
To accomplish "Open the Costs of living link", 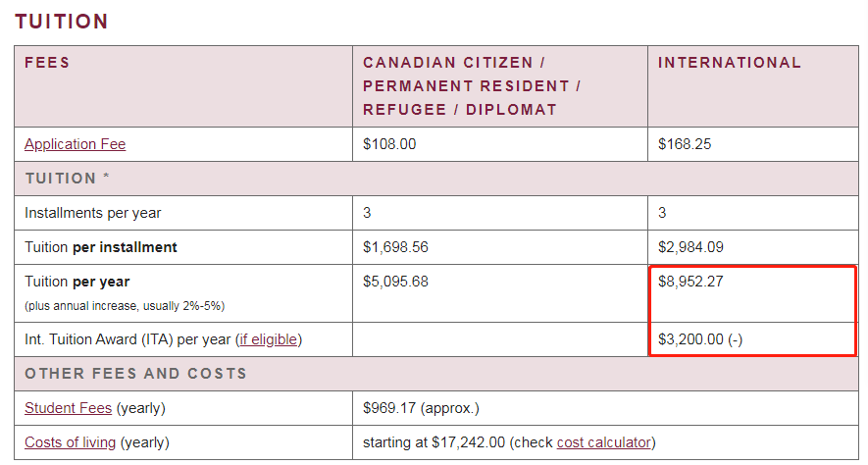I will 70,442.
